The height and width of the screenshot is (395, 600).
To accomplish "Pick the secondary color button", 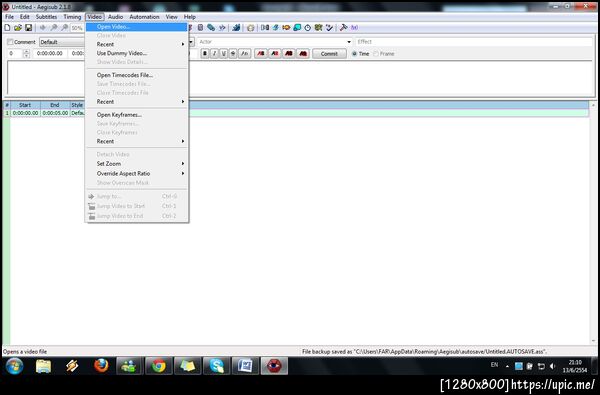I will (x=275, y=54).
